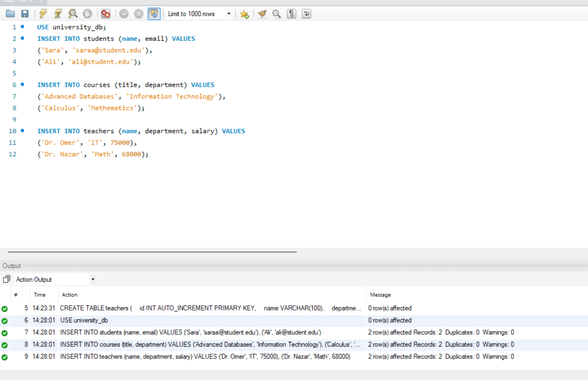Click on the 'USE university_db;' code line
The image size is (588, 380).
(72, 27)
